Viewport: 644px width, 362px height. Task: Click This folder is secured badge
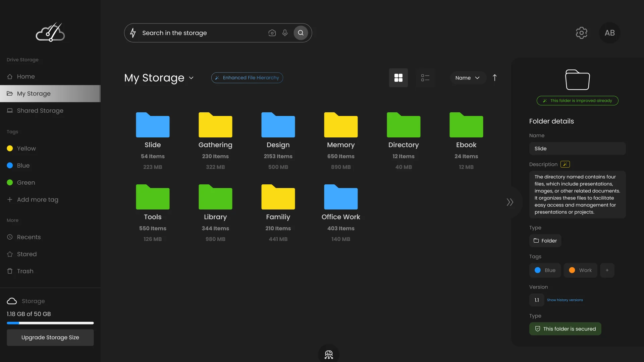[566, 329]
